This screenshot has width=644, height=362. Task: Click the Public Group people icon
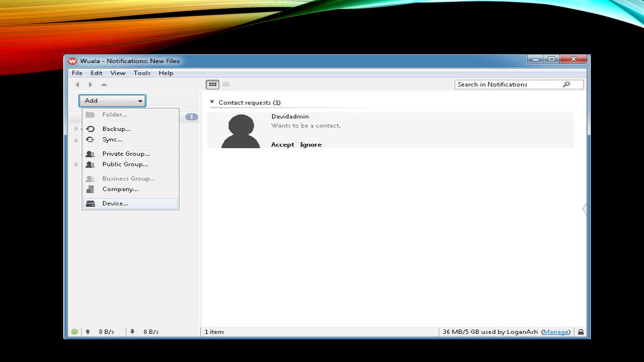point(91,164)
